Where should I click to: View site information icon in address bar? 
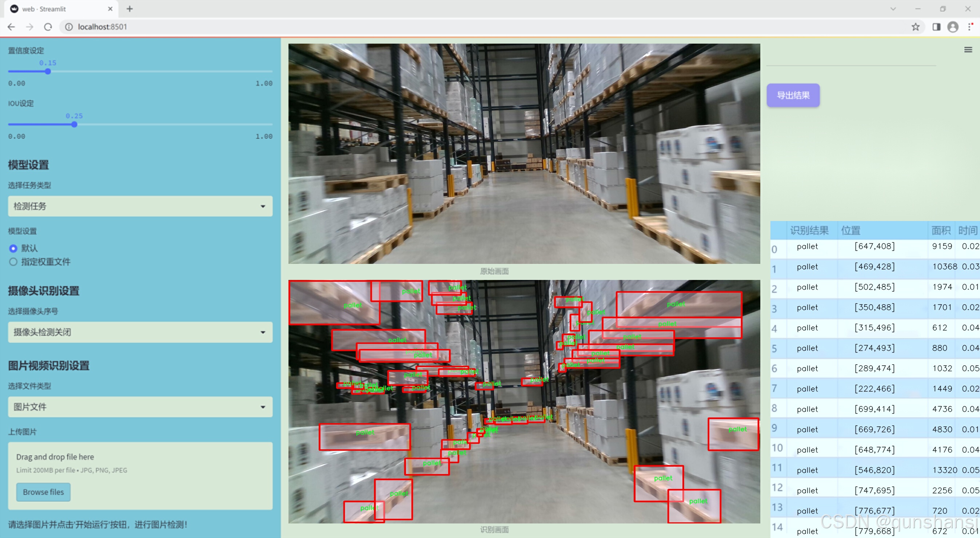coord(69,27)
